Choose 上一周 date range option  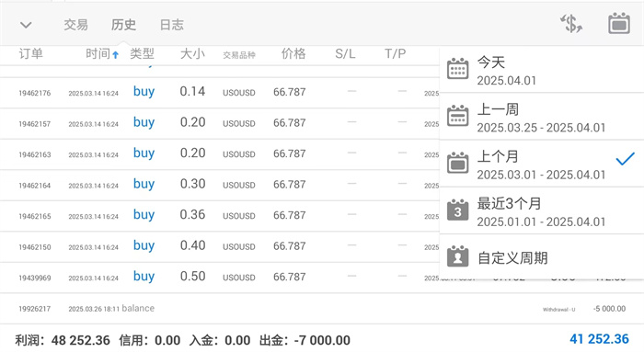click(542, 117)
